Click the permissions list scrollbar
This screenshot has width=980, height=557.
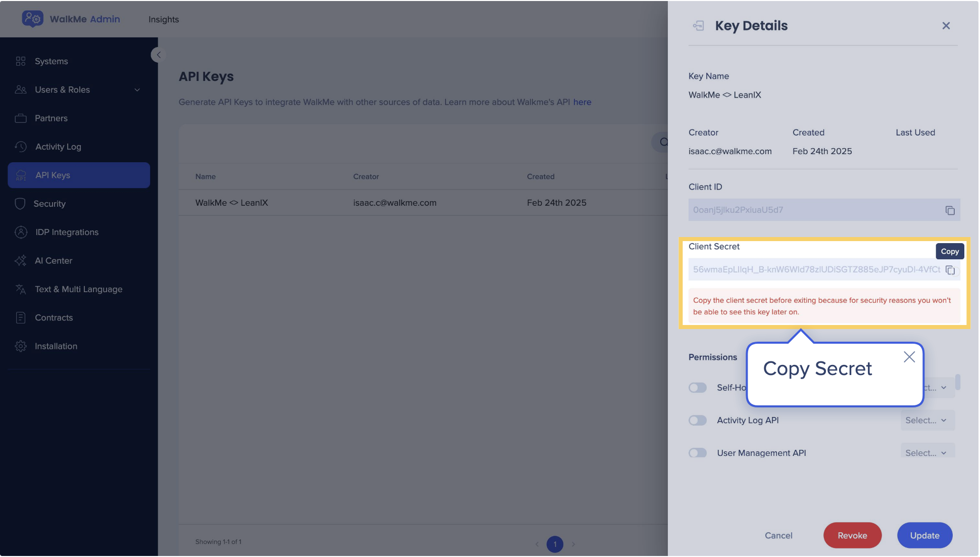(x=958, y=382)
